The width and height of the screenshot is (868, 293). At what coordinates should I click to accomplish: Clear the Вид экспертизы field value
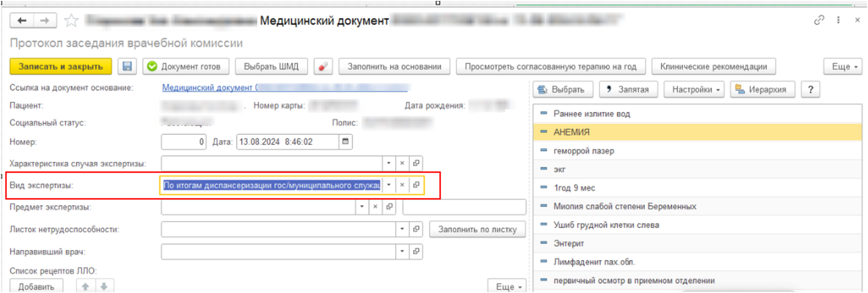coord(402,185)
